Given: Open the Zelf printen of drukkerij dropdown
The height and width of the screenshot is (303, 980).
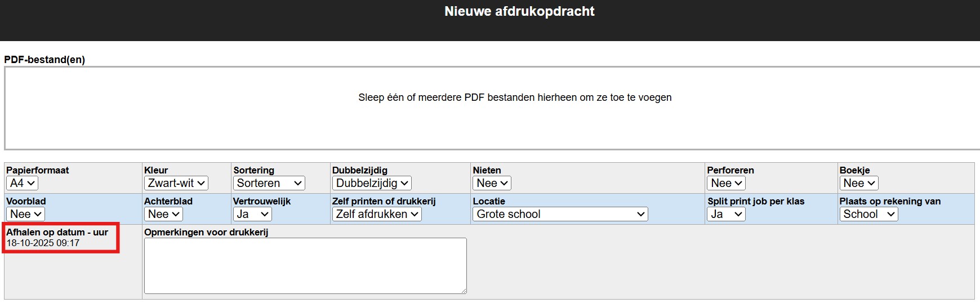Looking at the screenshot, I should coord(376,214).
